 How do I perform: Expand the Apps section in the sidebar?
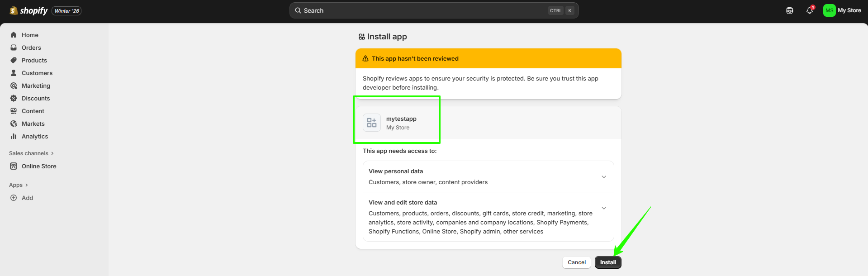tap(19, 185)
